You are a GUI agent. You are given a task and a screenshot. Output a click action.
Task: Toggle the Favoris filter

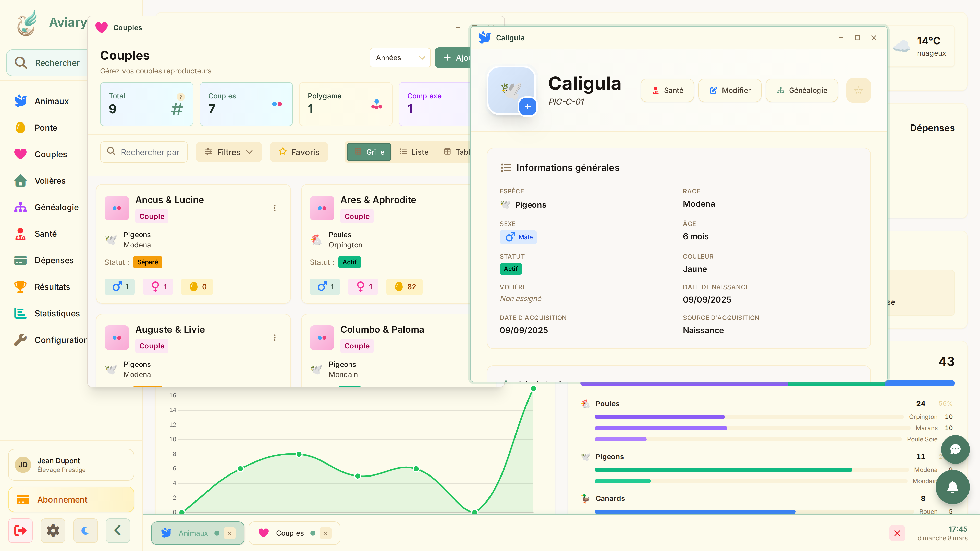click(x=299, y=152)
